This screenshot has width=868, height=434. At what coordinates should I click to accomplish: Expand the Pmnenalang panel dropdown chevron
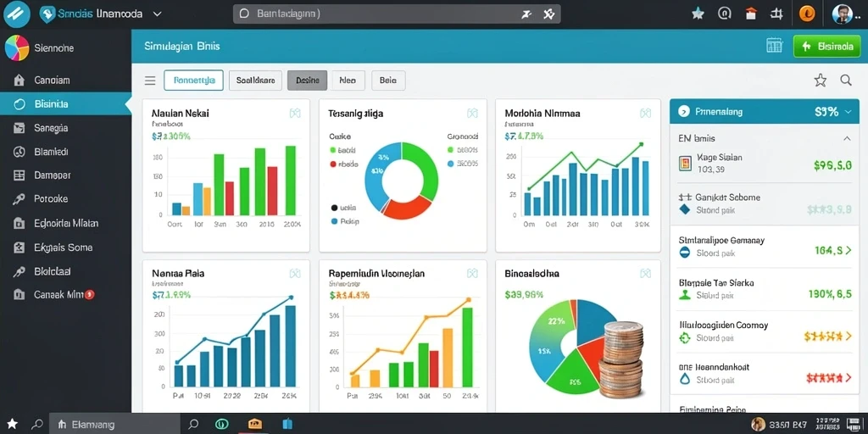(848, 112)
